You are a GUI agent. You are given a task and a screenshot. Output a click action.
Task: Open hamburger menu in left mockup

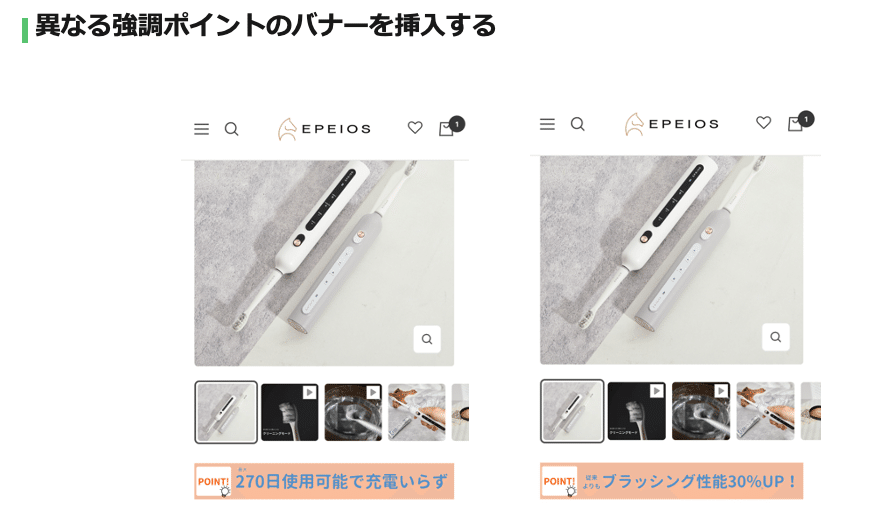coord(201,129)
